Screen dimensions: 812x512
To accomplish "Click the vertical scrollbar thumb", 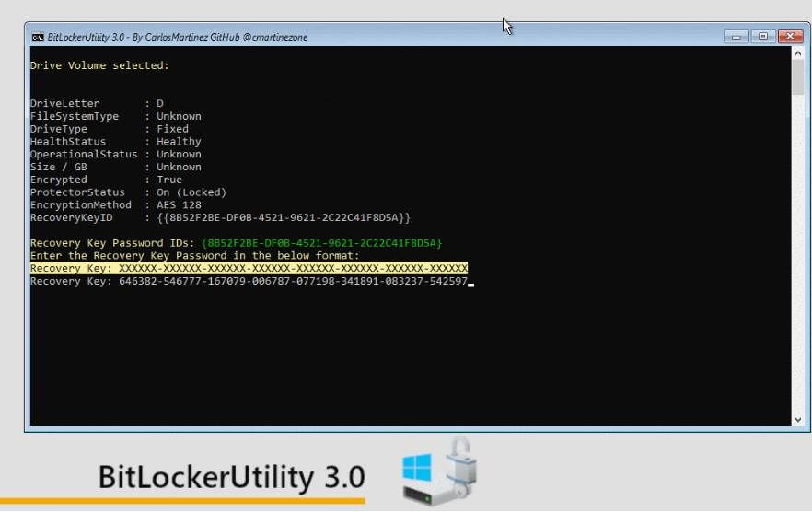I will [x=797, y=77].
